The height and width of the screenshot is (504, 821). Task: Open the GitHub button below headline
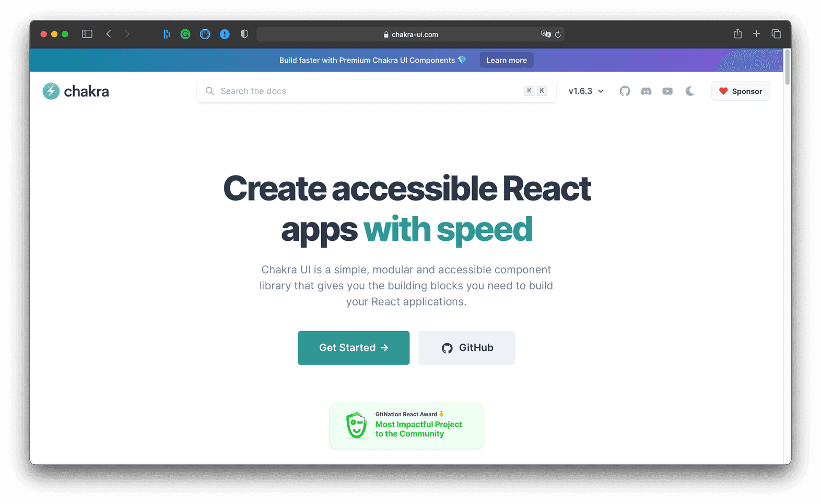[x=466, y=348]
